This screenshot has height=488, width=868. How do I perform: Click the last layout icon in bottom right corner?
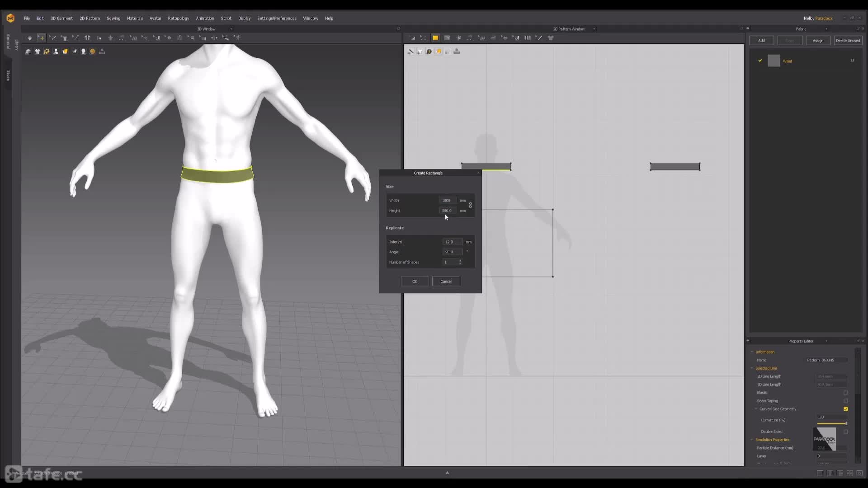tap(860, 473)
